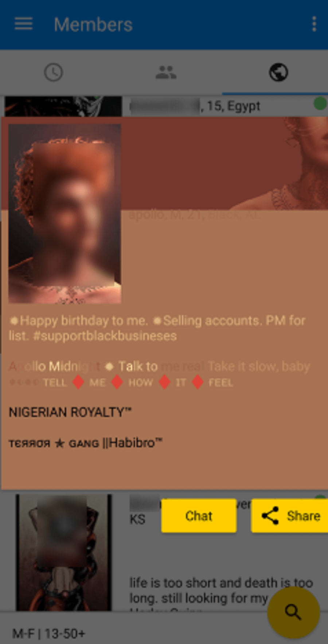The height and width of the screenshot is (644, 328).
Task: Tap the Terror Gang Habibro line
Action: click(85, 443)
